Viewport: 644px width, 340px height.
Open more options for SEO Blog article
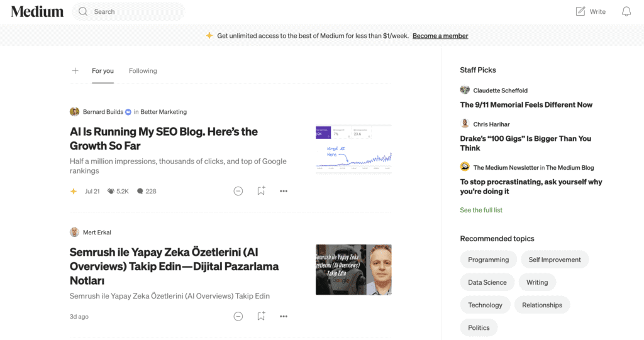284,191
